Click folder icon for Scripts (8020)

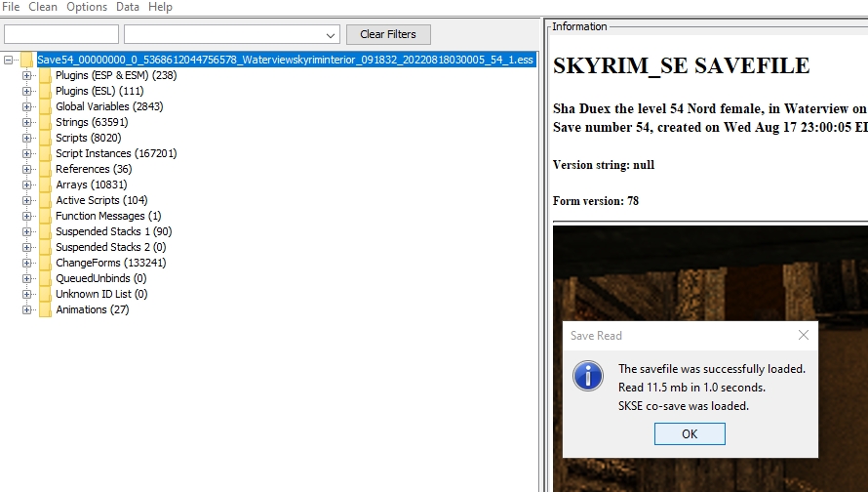[x=46, y=138]
